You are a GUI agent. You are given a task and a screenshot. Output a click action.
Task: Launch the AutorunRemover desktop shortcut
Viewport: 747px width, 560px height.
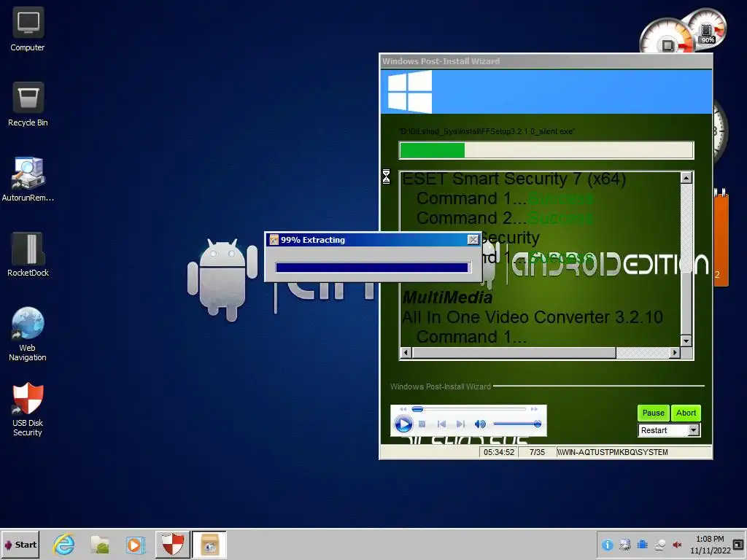click(x=28, y=179)
